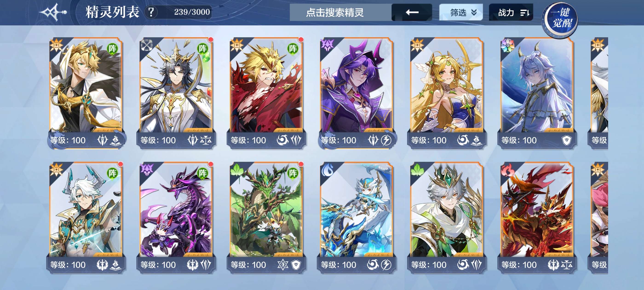Click the red notification dot on red-cloaked spirit
The width and height of the screenshot is (644, 290).
click(x=301, y=40)
